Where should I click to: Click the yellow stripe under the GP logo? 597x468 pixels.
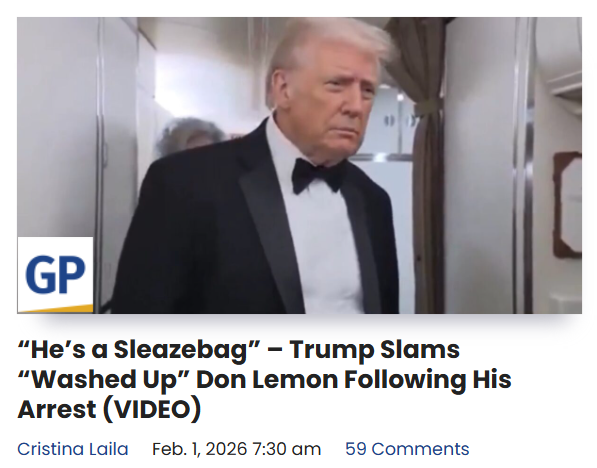55,309
